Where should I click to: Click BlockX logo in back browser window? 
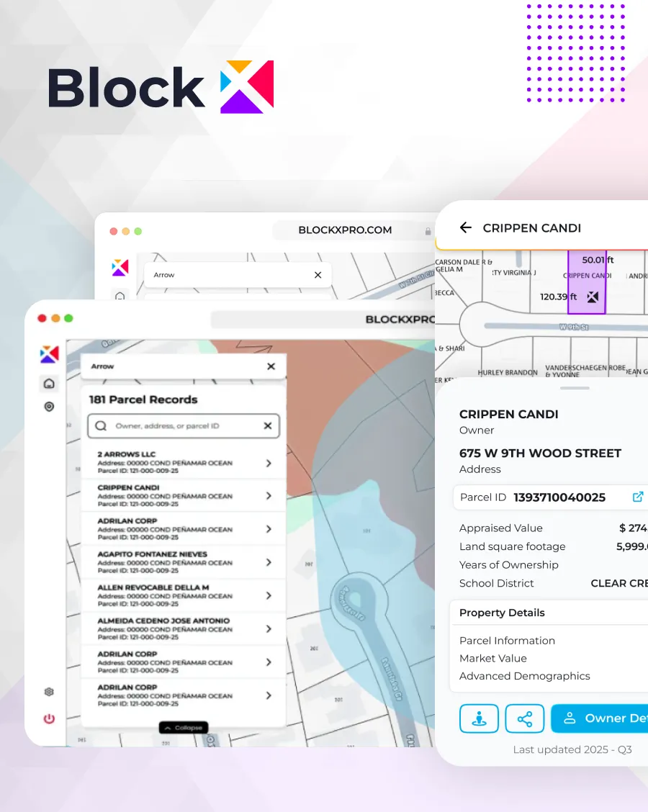(120, 268)
